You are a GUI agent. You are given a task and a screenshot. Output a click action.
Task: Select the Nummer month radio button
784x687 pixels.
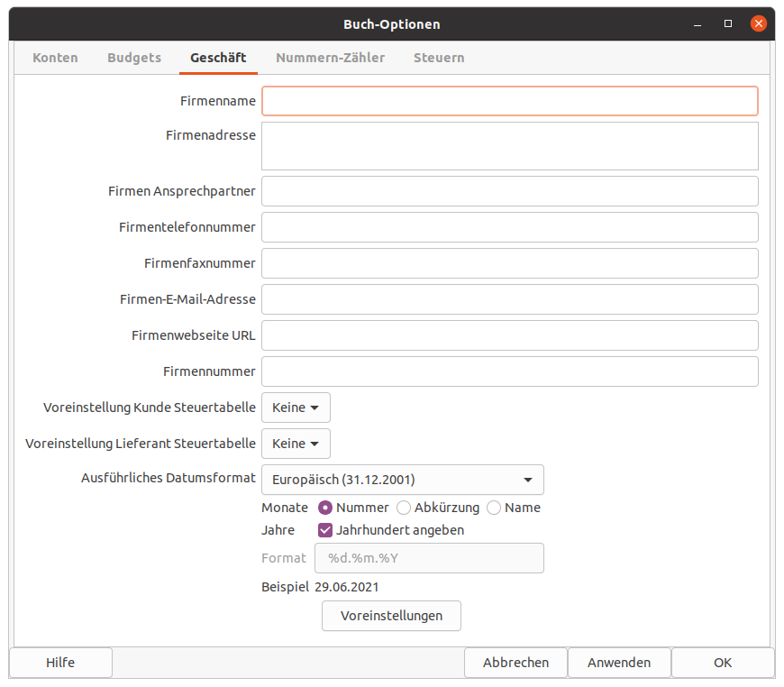[326, 508]
